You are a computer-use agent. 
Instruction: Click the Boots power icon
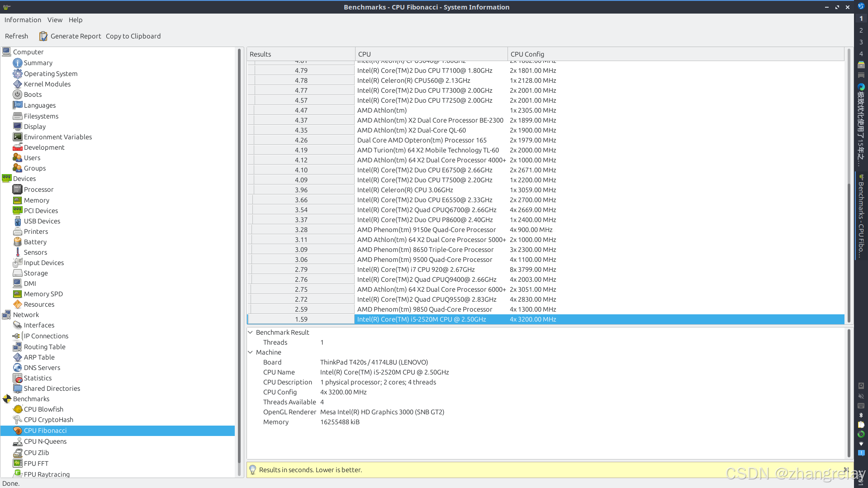coord(18,95)
